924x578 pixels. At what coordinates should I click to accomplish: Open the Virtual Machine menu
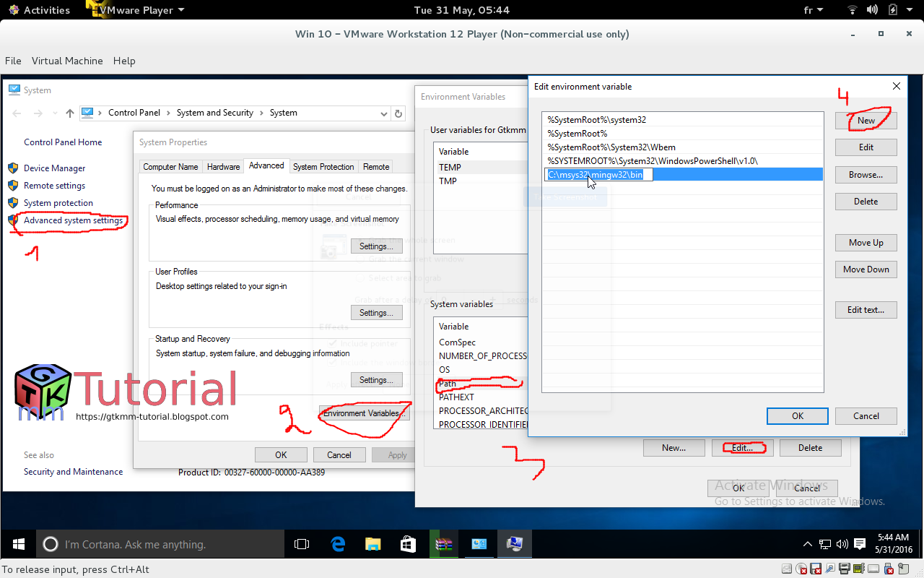click(67, 61)
